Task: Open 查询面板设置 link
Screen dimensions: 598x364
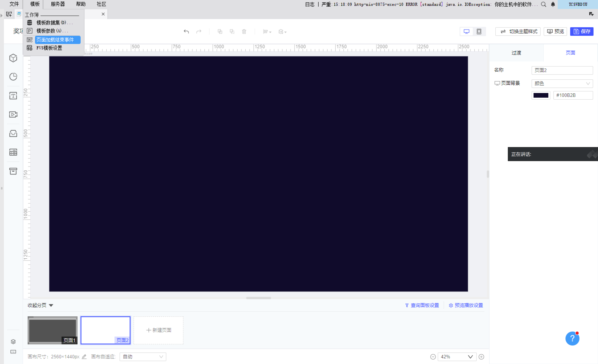Action: coord(422,305)
